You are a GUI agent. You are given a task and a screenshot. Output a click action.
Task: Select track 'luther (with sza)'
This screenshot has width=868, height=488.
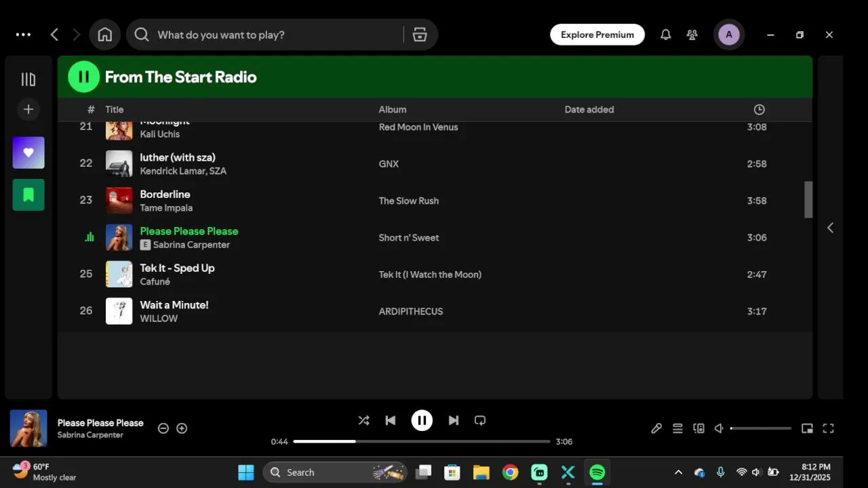(x=178, y=157)
